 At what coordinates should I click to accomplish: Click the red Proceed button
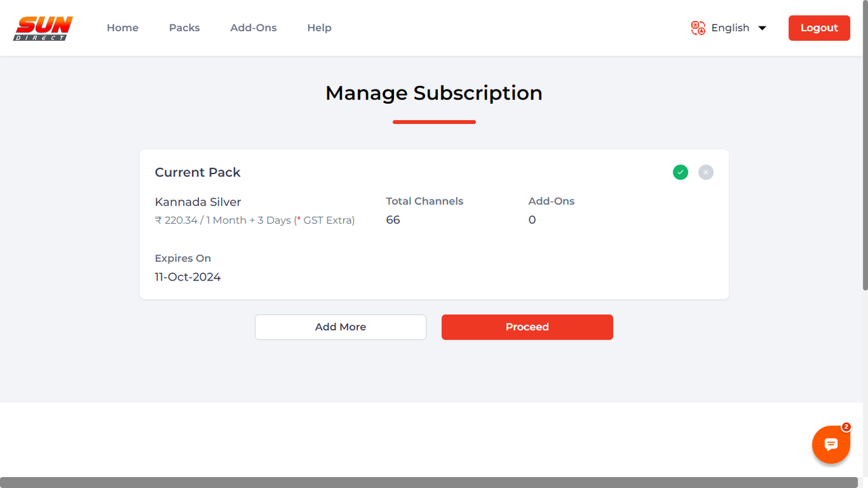pyautogui.click(x=527, y=327)
